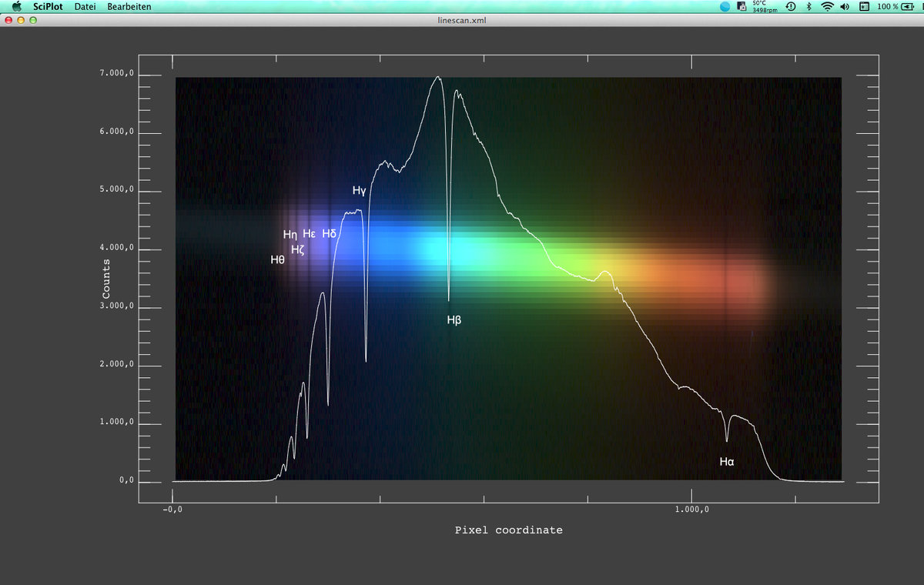
Task: Click the Hθ annotation on the spectrum
Action: (277, 259)
